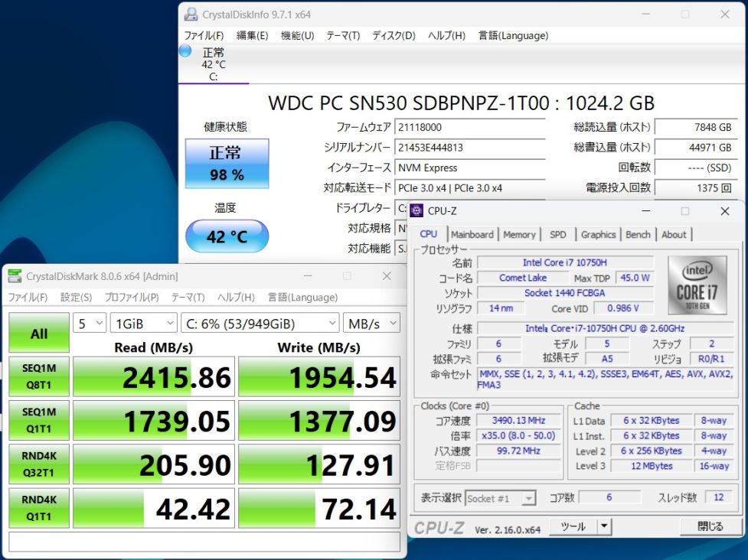Viewport: 748px width, 560px height.
Task: Click the blue drive status orb
Action: (x=185, y=51)
